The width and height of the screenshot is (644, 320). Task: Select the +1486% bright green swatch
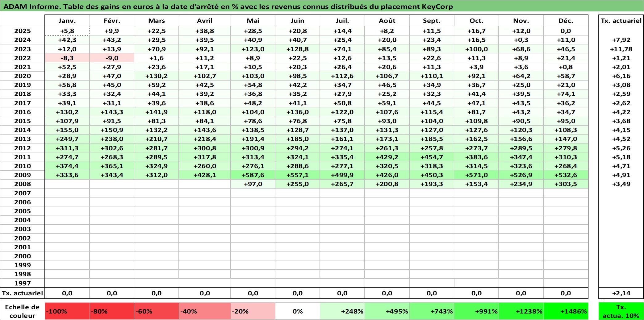[566, 311]
